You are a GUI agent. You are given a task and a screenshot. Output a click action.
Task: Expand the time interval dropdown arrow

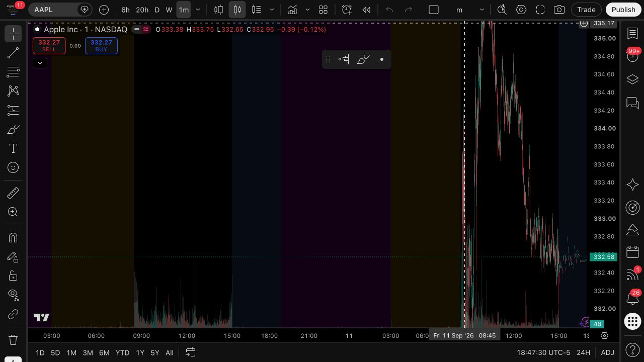pos(198,10)
